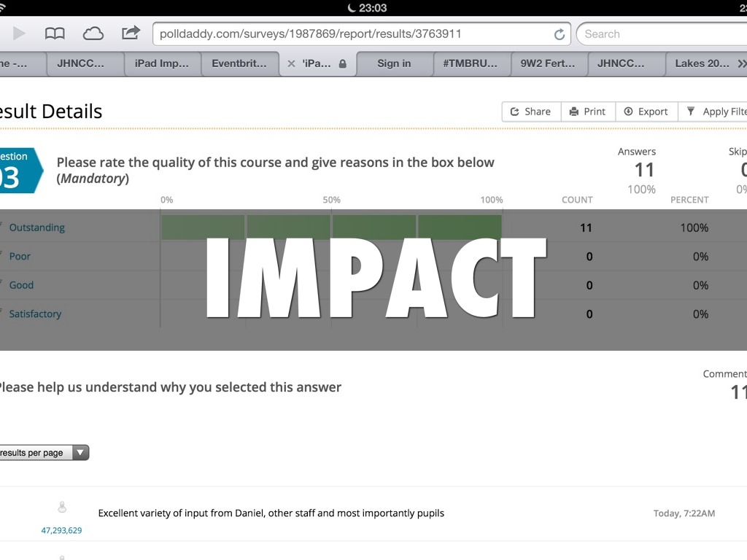
Task: Click the Print button
Action: tap(587, 112)
